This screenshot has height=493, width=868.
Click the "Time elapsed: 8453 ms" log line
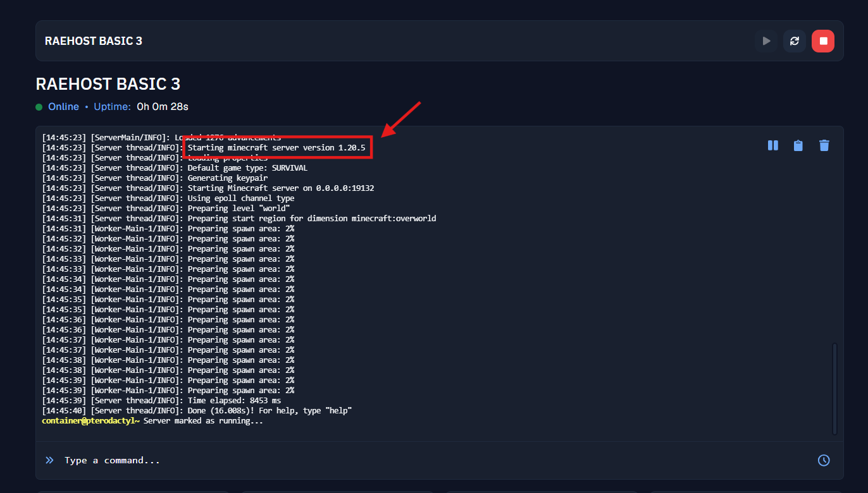[161, 401]
